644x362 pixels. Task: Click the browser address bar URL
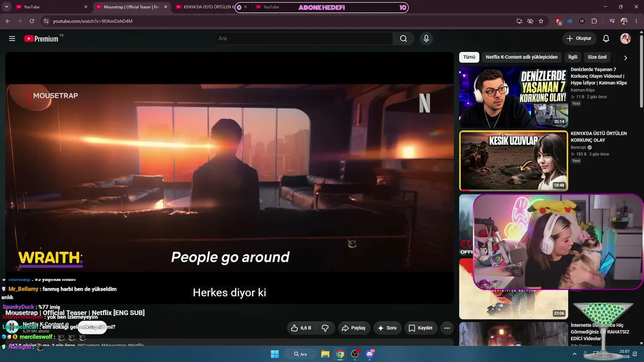93,21
